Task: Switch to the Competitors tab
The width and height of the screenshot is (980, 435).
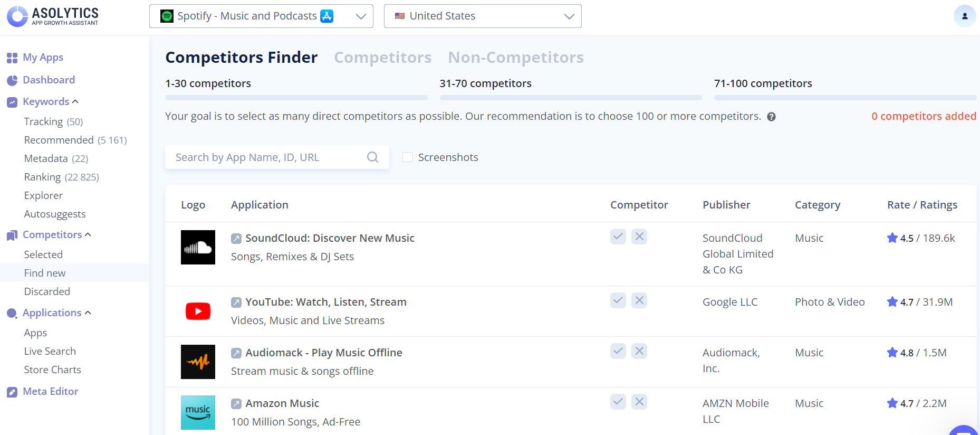Action: pyautogui.click(x=383, y=57)
